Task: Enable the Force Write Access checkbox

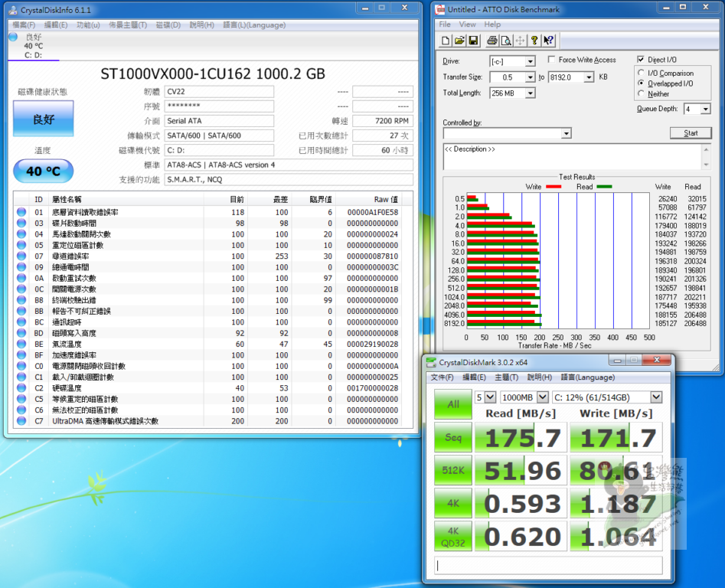Action: [x=552, y=60]
